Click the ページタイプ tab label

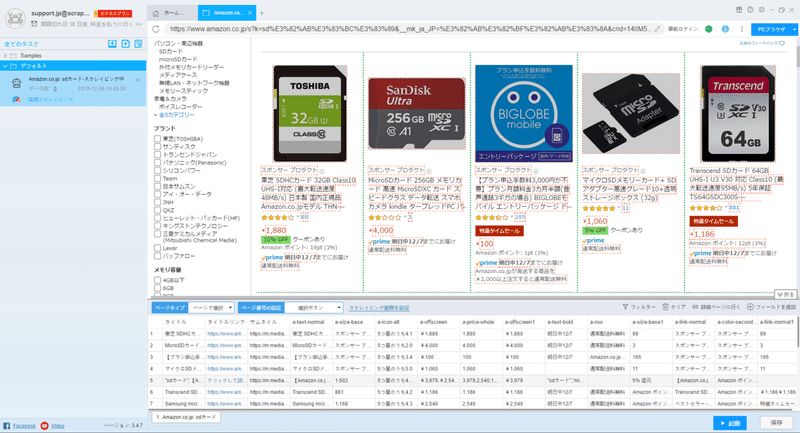pyautogui.click(x=170, y=308)
